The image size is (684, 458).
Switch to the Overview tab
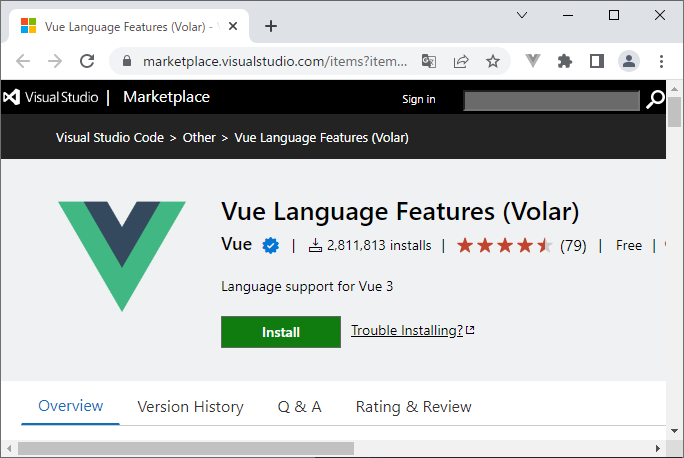click(71, 407)
